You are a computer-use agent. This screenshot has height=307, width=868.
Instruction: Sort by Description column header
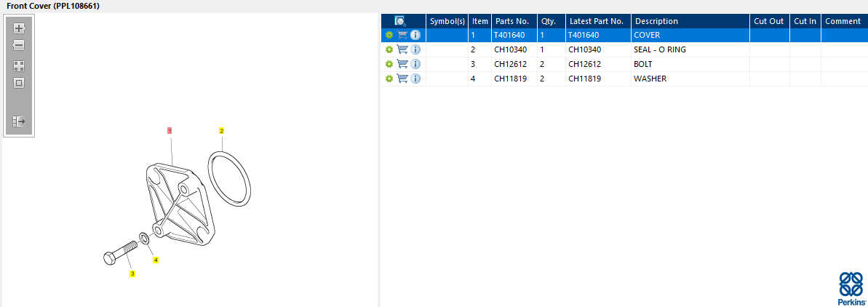(x=690, y=21)
